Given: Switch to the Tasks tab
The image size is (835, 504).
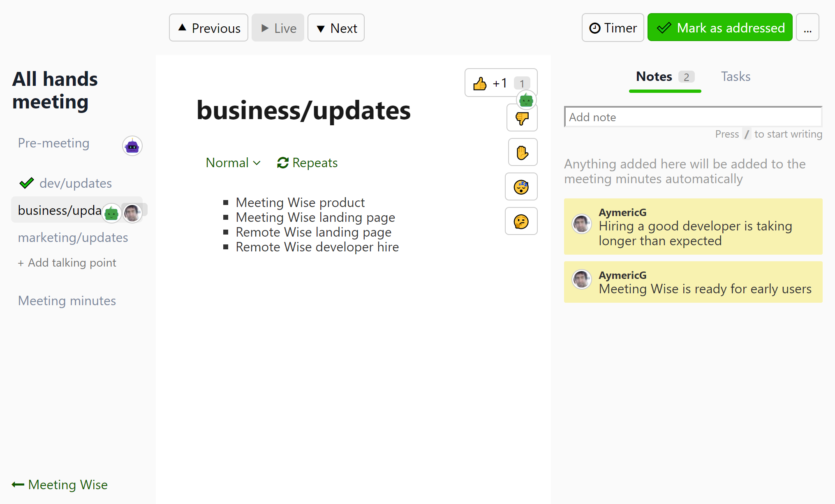Looking at the screenshot, I should click(736, 76).
